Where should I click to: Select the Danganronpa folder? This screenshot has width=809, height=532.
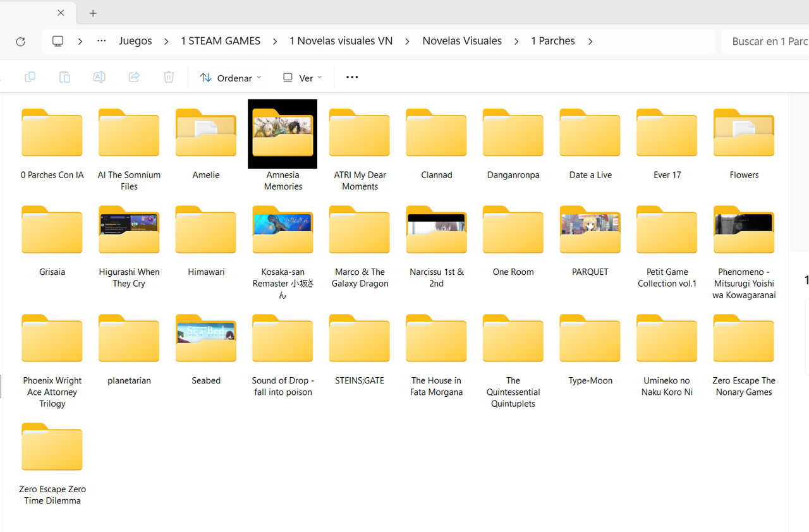point(513,133)
